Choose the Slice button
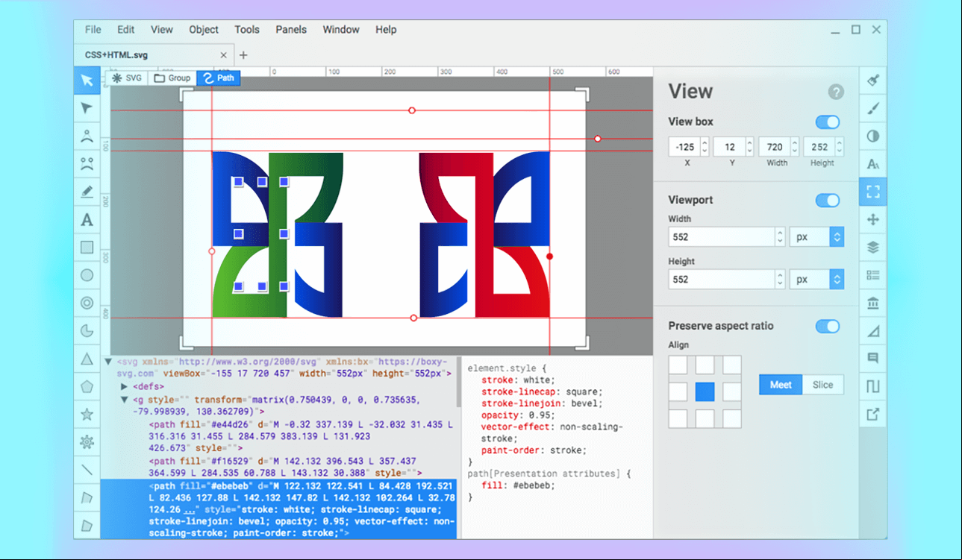Image resolution: width=962 pixels, height=560 pixels. [823, 385]
